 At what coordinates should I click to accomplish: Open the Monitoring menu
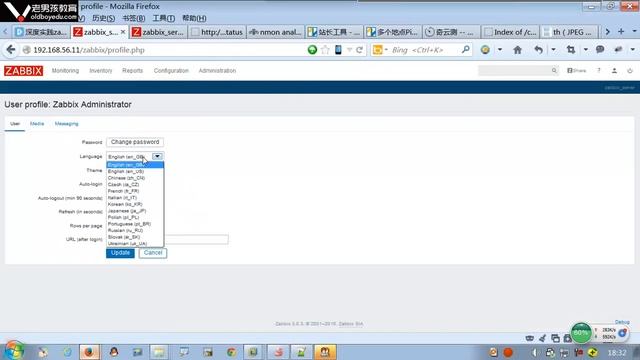point(65,71)
